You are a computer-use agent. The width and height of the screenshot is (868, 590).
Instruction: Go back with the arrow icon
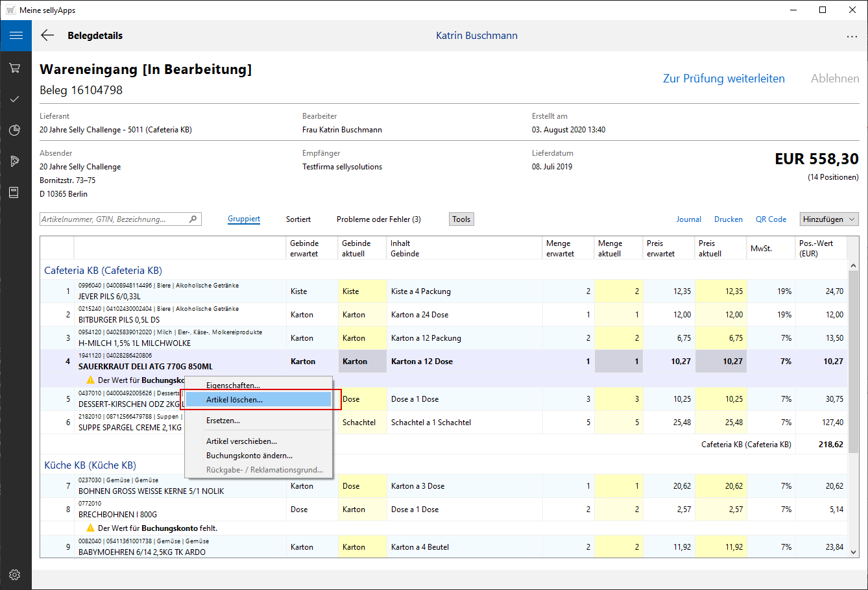(47, 36)
